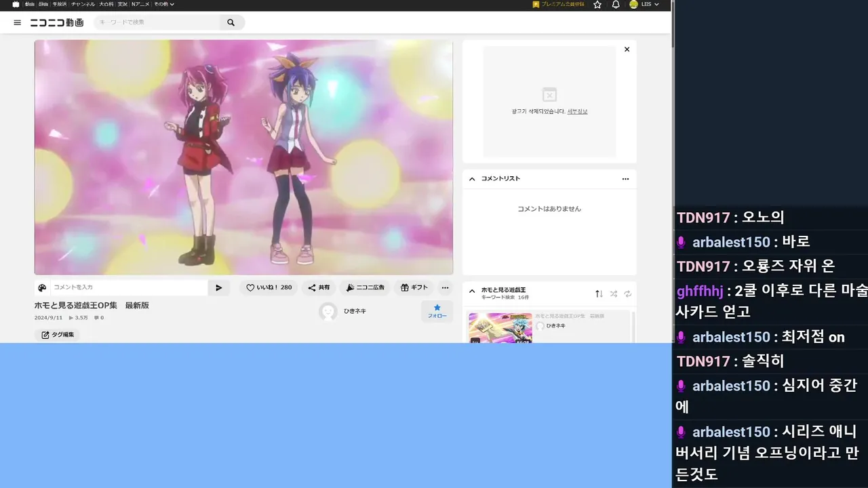Image resolution: width=868 pixels, height=488 pixels.
Task: Collapse the ホモと見る遊戯王 playlist panel
Action: [x=472, y=291]
